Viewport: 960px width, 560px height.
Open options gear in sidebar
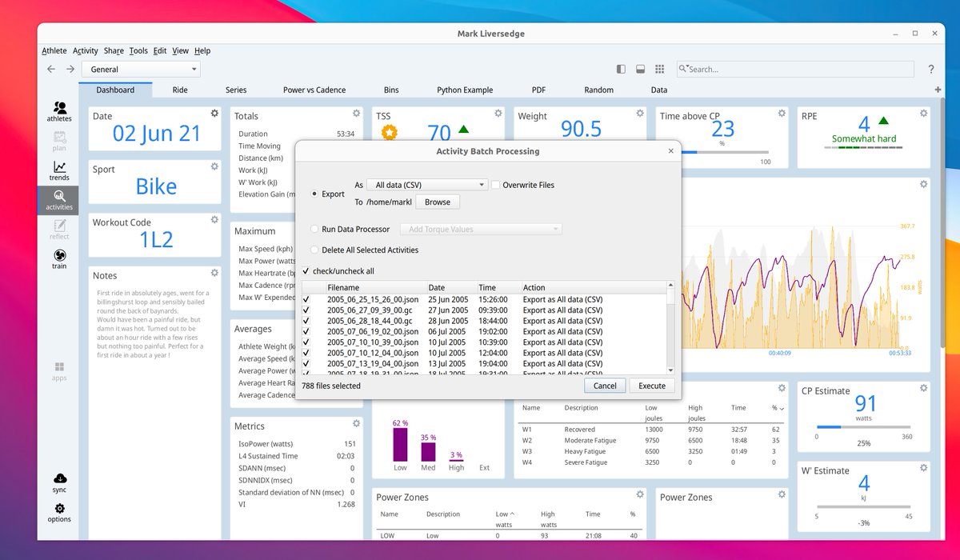click(59, 512)
